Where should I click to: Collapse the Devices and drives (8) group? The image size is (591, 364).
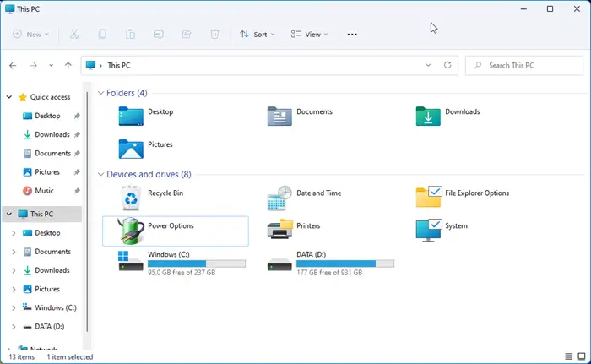coord(100,174)
